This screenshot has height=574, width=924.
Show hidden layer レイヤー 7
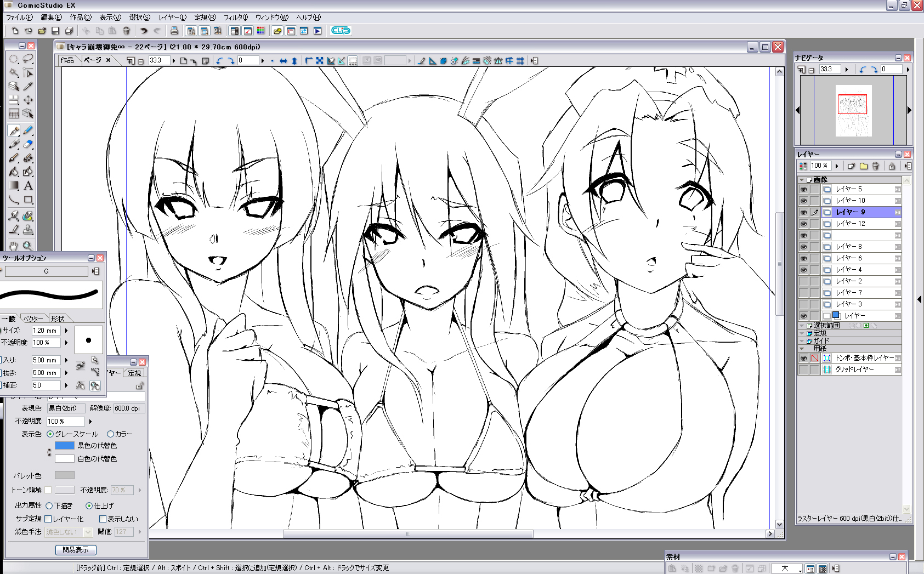coord(803,293)
